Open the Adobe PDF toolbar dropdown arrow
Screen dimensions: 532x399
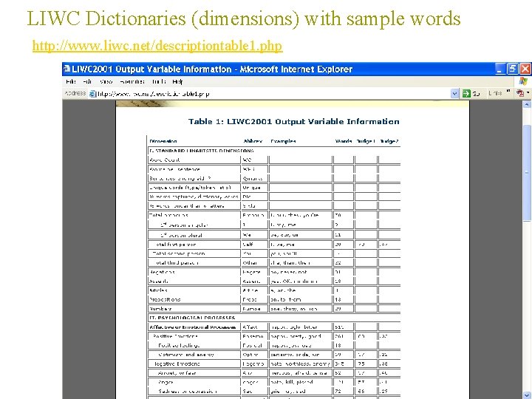pos(528,93)
